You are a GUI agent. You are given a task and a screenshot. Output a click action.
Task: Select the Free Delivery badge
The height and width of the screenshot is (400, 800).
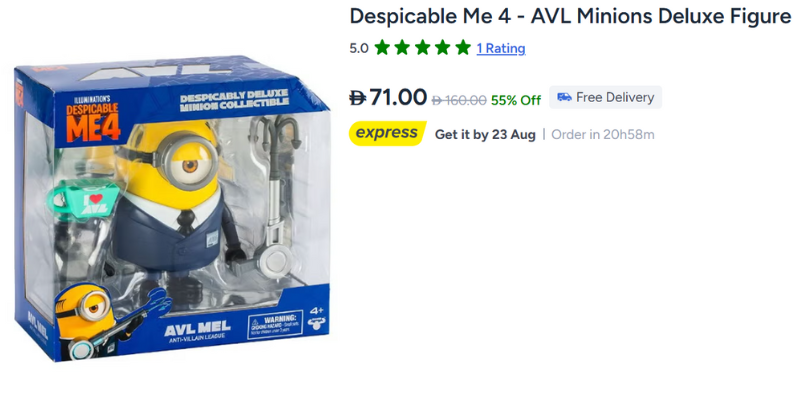(x=606, y=97)
